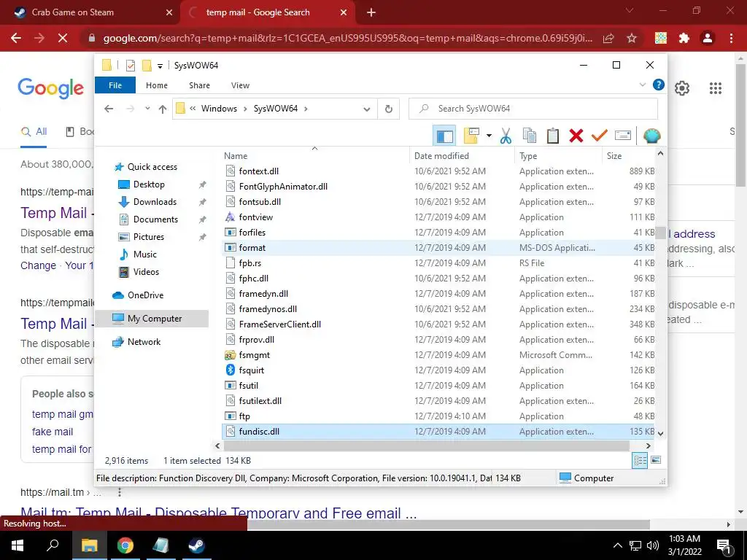This screenshot has height=560, width=747.
Task: Open the Share ribbon tab
Action: [199, 85]
